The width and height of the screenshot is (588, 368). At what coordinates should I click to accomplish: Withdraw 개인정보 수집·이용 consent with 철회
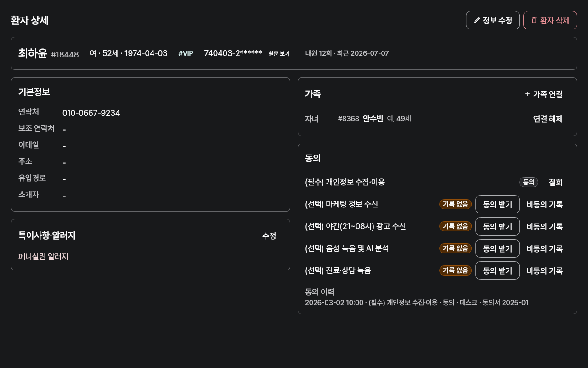pyautogui.click(x=556, y=182)
